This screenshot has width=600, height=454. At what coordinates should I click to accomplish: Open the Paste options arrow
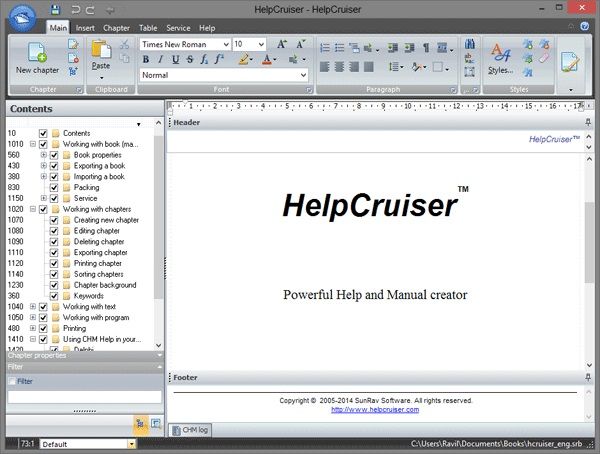point(101,78)
